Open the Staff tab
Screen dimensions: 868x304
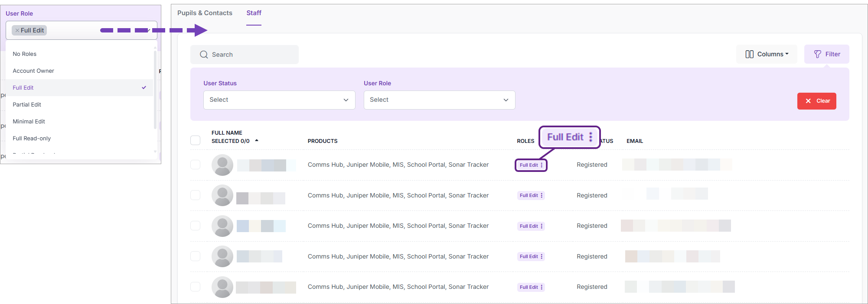[x=254, y=13]
